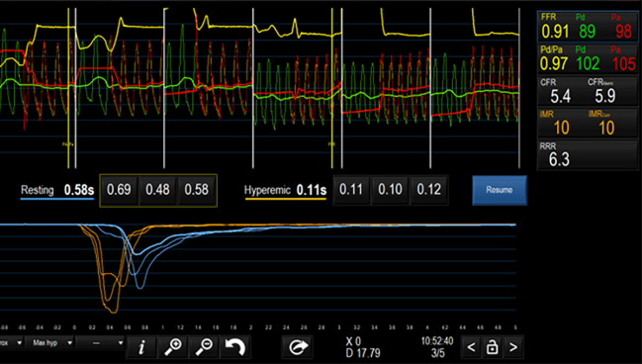Click the CFR normalized value 5.9

tap(605, 97)
